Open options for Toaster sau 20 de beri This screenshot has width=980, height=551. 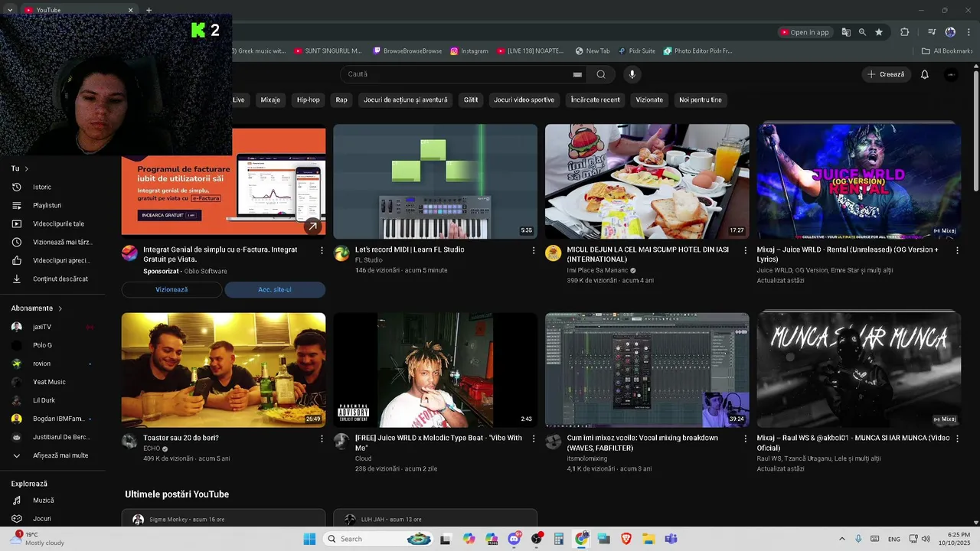[x=322, y=439]
